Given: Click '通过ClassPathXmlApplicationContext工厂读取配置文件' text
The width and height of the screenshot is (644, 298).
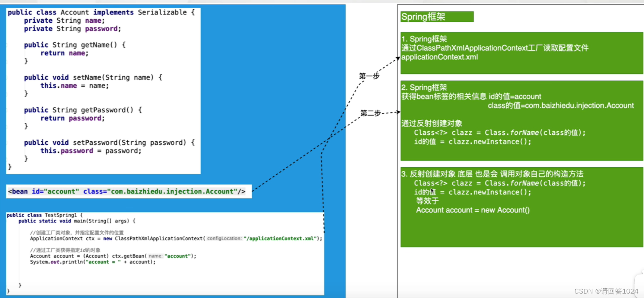Looking at the screenshot, I should coord(495,48).
